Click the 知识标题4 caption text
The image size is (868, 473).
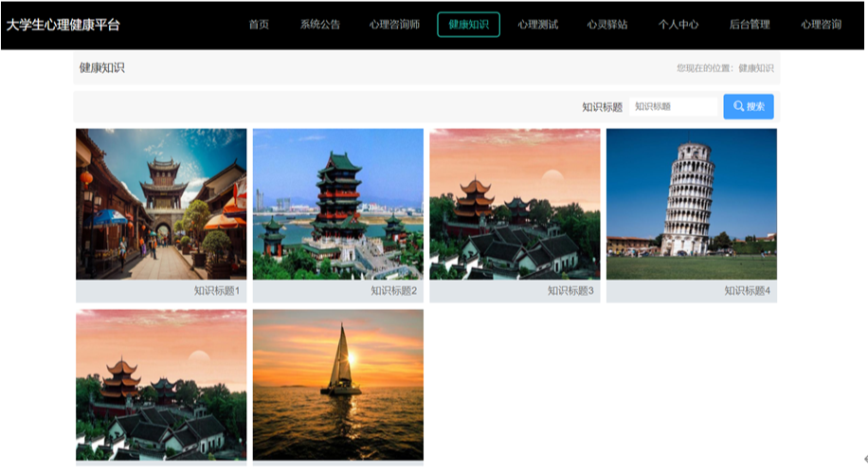[747, 291]
